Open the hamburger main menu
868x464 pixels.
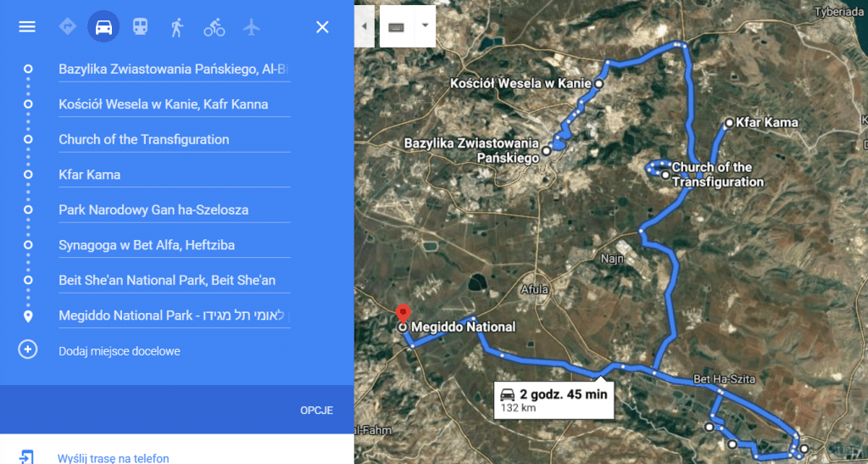point(27,27)
